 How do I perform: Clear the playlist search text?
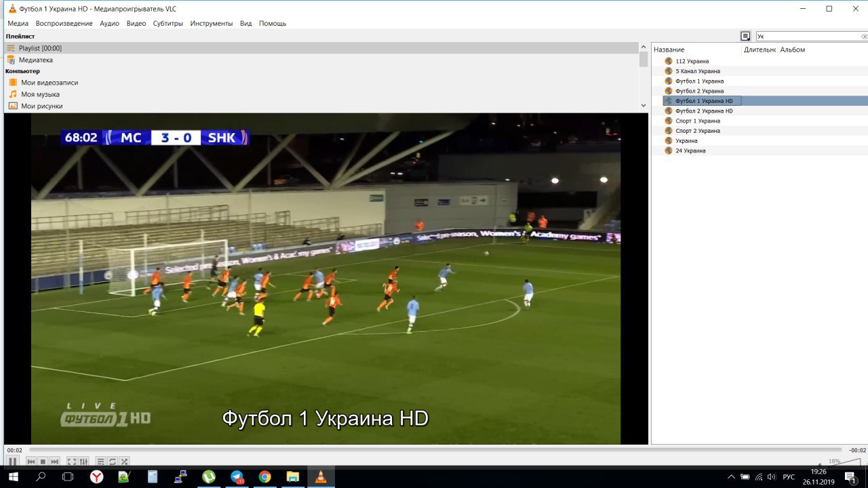(x=864, y=36)
